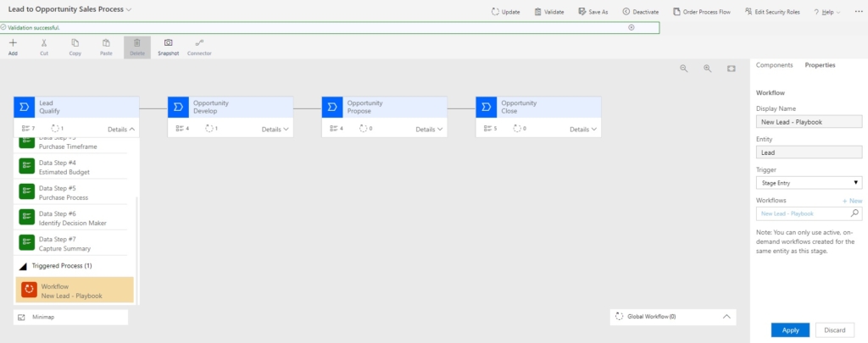Screen dimensions: 868x343
Task: Collapse the Triggered Process (1) section
Action: coord(23,266)
